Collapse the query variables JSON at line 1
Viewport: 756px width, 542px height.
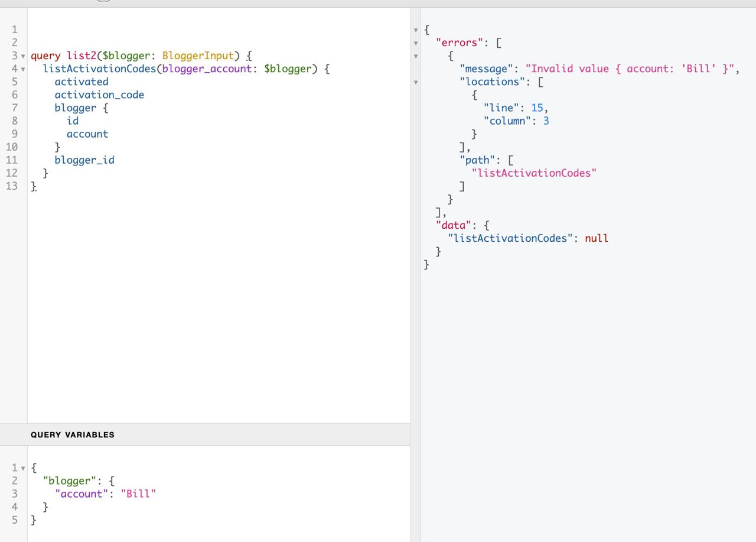coord(23,468)
